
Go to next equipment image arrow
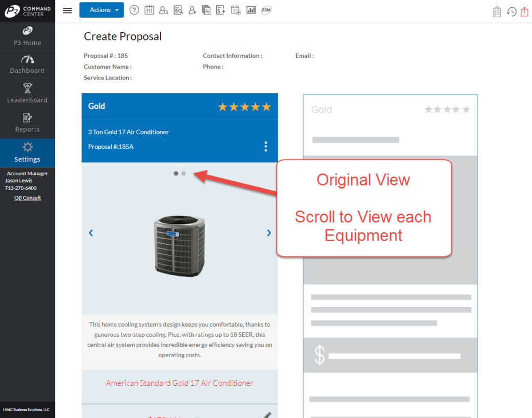(x=269, y=233)
